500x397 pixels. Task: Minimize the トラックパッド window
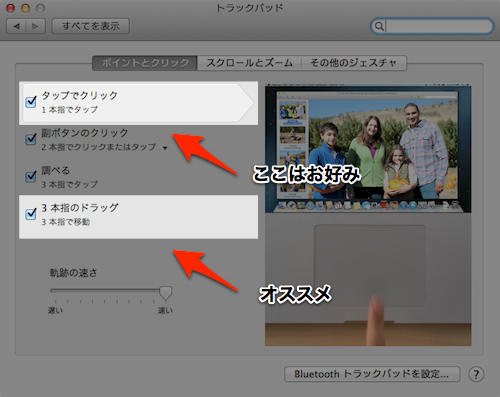(26, 8)
